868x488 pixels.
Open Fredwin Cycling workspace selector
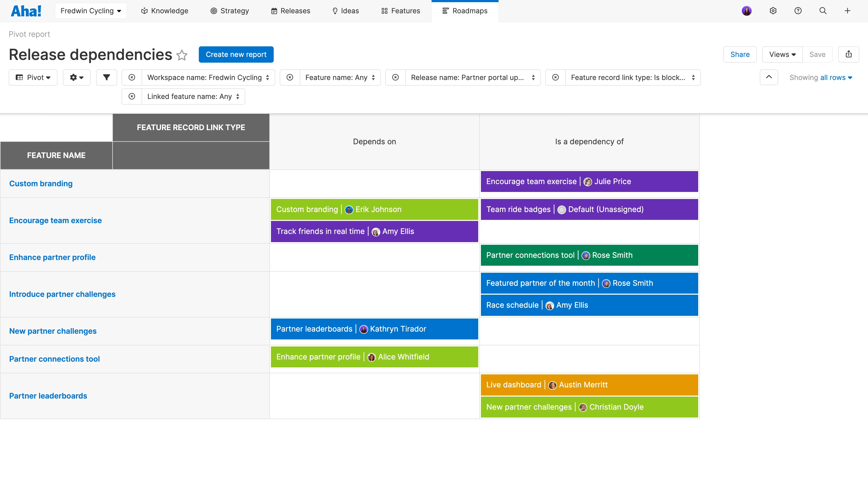click(x=91, y=11)
